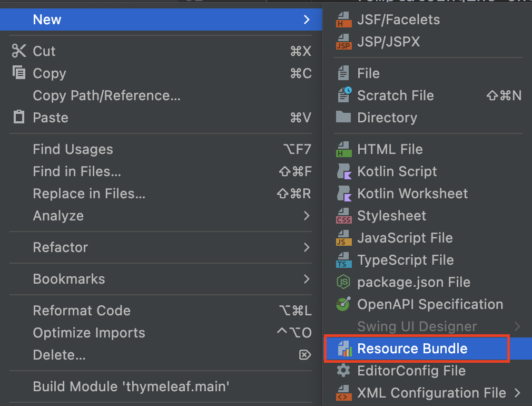This screenshot has height=406, width=532.
Task: Choose Reformat Code from context menu
Action: point(82,311)
